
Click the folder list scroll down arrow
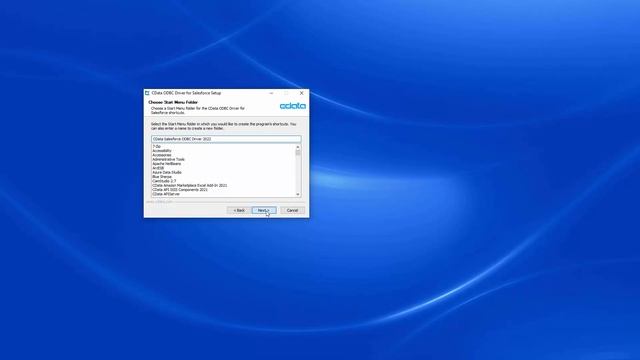(x=298, y=194)
